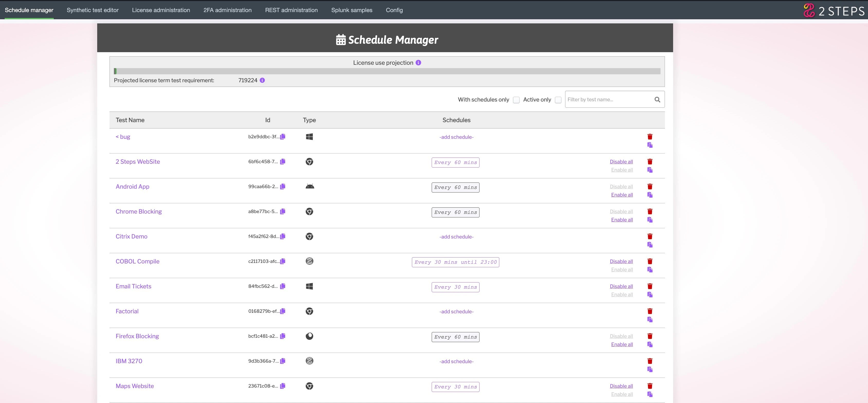Duplicate the Android App test
Image resolution: width=868 pixels, height=403 pixels.
click(650, 195)
